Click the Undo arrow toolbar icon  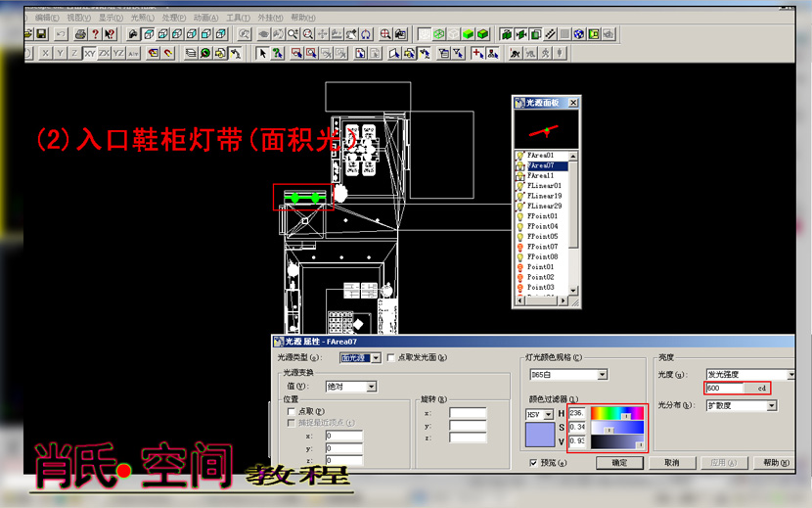click(61, 34)
